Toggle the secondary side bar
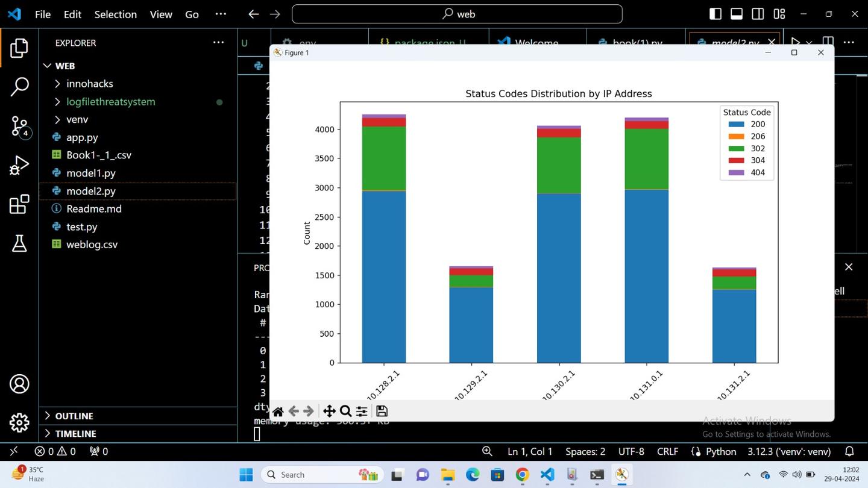 tap(758, 14)
